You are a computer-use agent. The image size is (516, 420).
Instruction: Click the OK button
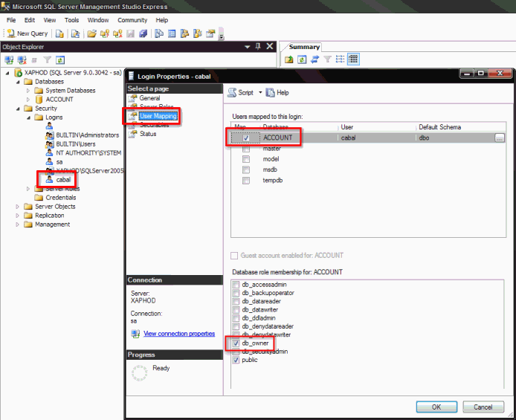pos(436,407)
